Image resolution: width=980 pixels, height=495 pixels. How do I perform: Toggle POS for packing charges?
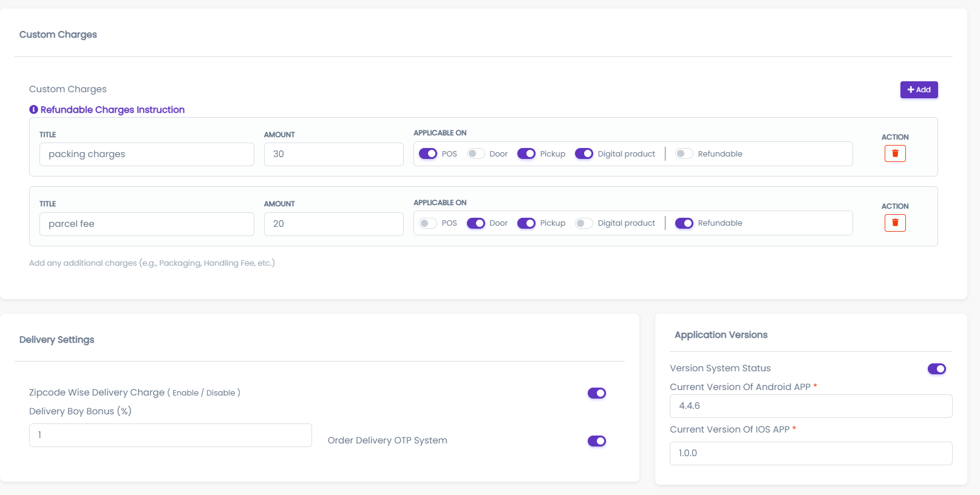pos(428,153)
